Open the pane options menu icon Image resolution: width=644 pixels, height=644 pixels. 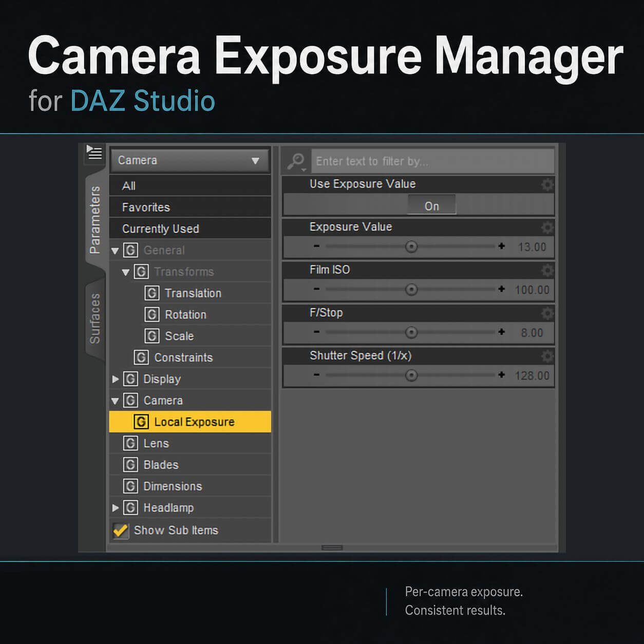(94, 153)
